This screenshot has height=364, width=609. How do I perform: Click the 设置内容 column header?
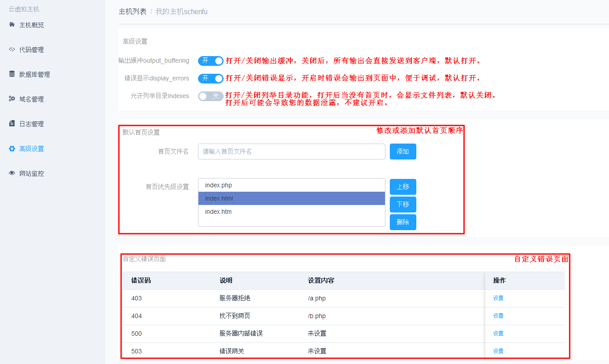pyautogui.click(x=321, y=281)
